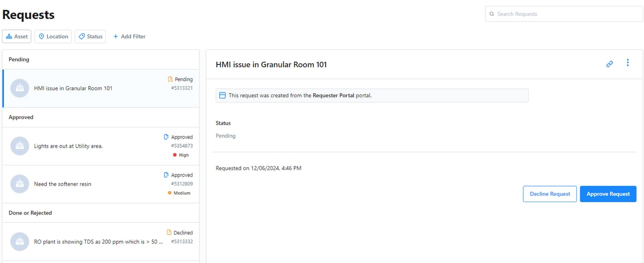The image size is (644, 263).
Task: Click the Pending status icon on request #5313321
Action: [170, 79]
